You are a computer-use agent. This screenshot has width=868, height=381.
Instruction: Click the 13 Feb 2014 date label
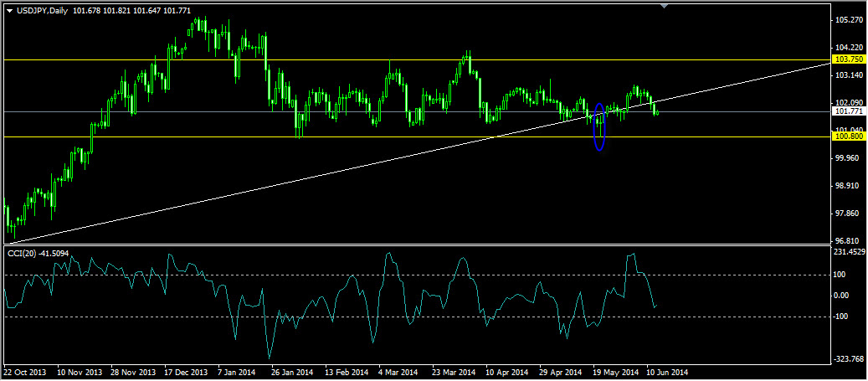click(x=347, y=372)
